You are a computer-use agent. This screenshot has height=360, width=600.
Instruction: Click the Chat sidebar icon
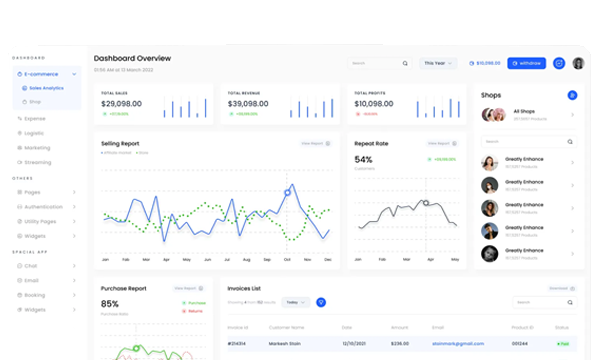coord(20,266)
